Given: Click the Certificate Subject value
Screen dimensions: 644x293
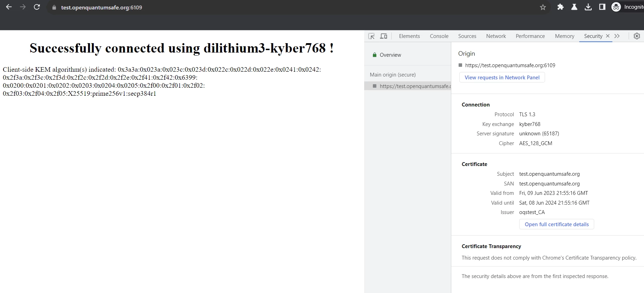Looking at the screenshot, I should (x=549, y=174).
